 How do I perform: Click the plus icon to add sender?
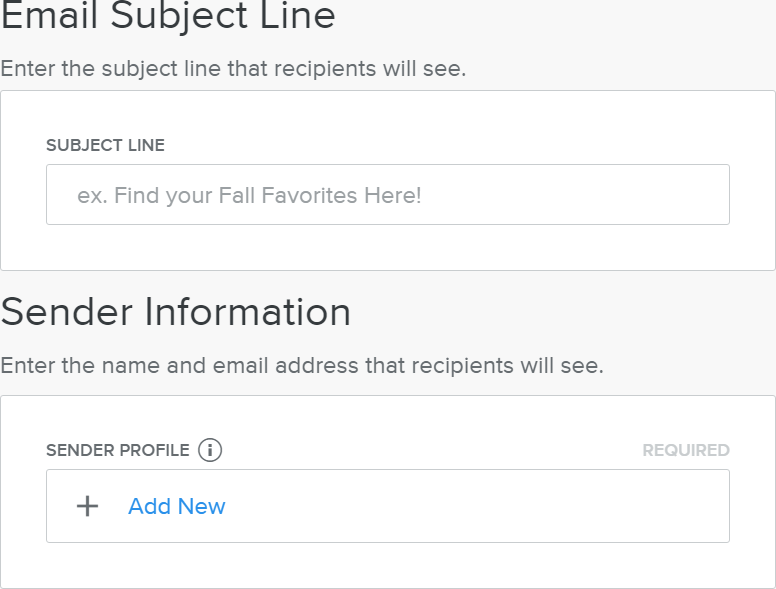tap(88, 506)
